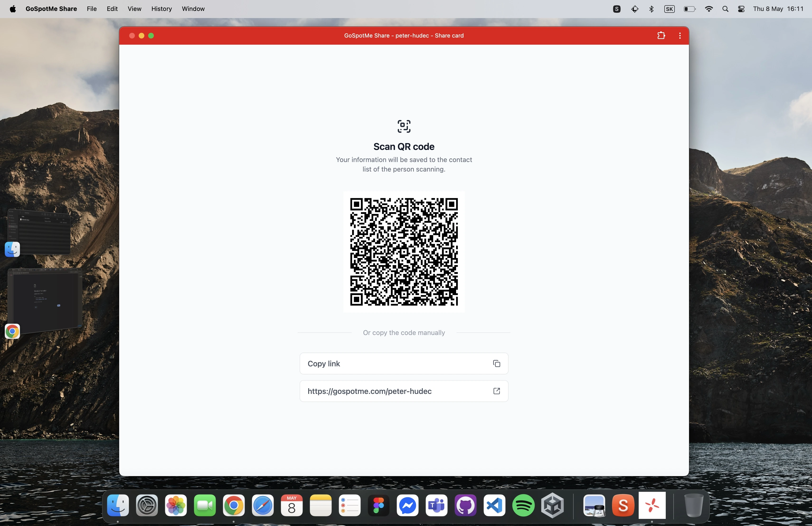Screen dimensions: 812x526
Task: Open Messenger from the Dock
Action: 408,505
